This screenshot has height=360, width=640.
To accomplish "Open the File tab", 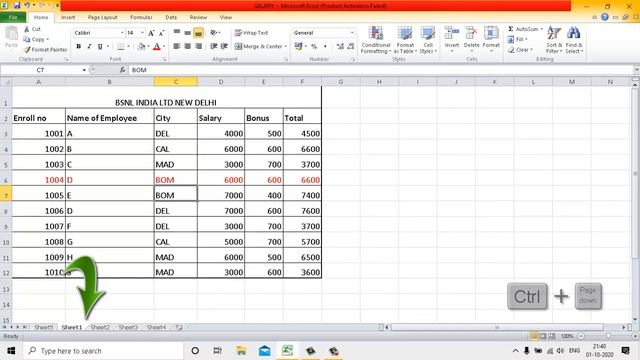I will coord(13,17).
